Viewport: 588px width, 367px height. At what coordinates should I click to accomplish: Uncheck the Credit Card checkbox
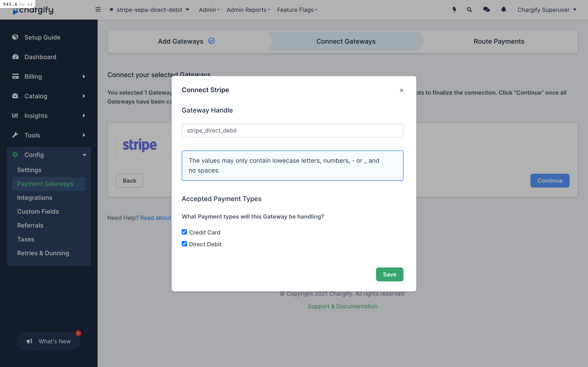(x=184, y=232)
